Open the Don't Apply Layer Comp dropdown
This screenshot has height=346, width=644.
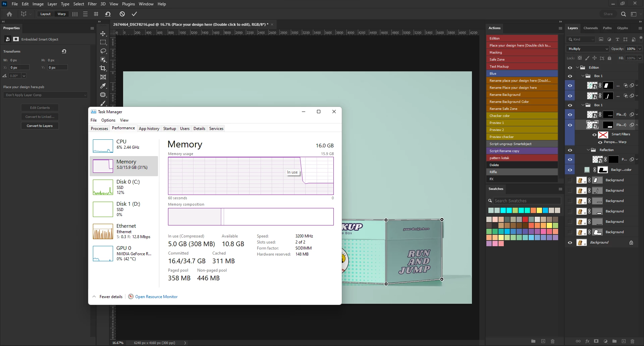[46, 95]
